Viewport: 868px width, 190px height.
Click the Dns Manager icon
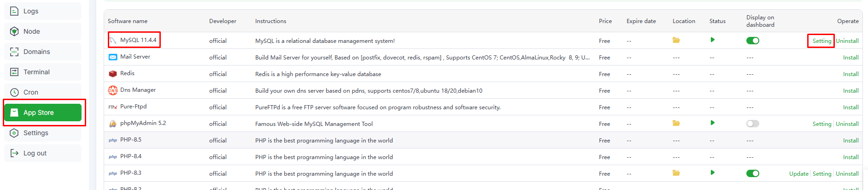tap(113, 90)
